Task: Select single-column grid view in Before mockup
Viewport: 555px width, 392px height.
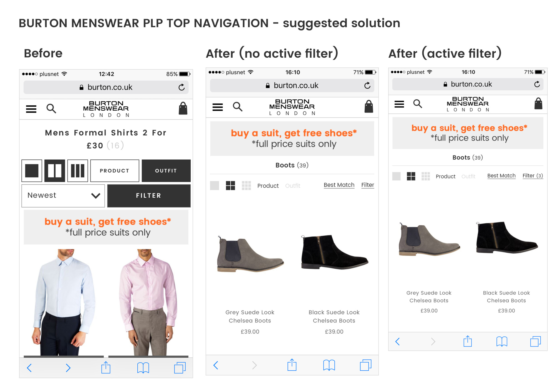Action: (32, 170)
